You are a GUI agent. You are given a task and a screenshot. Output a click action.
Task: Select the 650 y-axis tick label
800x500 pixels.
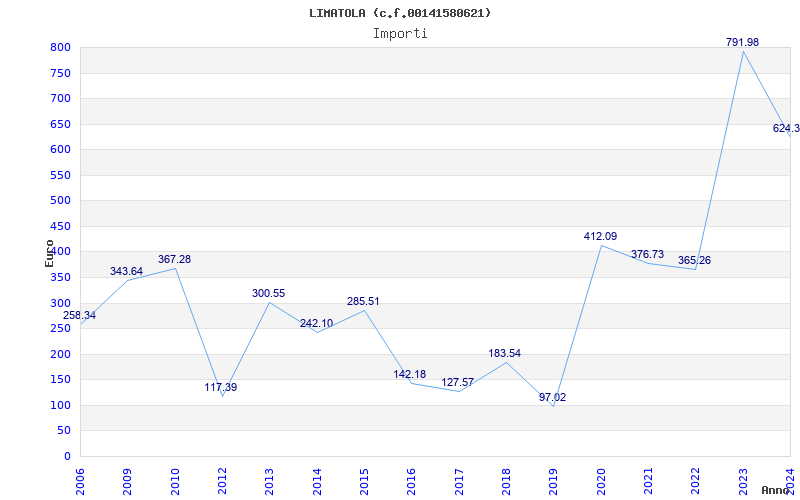click(x=60, y=124)
